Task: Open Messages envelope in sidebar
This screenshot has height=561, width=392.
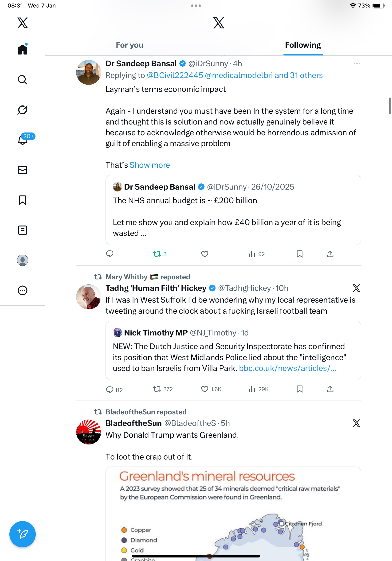Action: click(x=23, y=170)
